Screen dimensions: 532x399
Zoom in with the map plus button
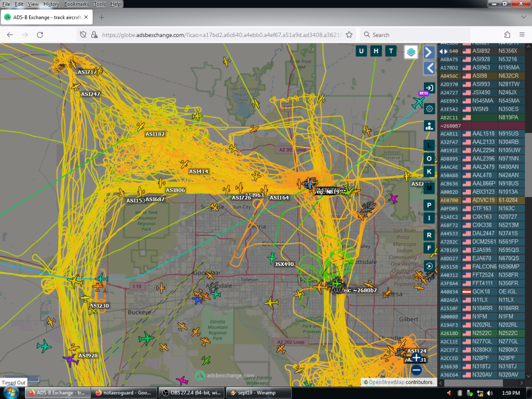tap(416, 357)
